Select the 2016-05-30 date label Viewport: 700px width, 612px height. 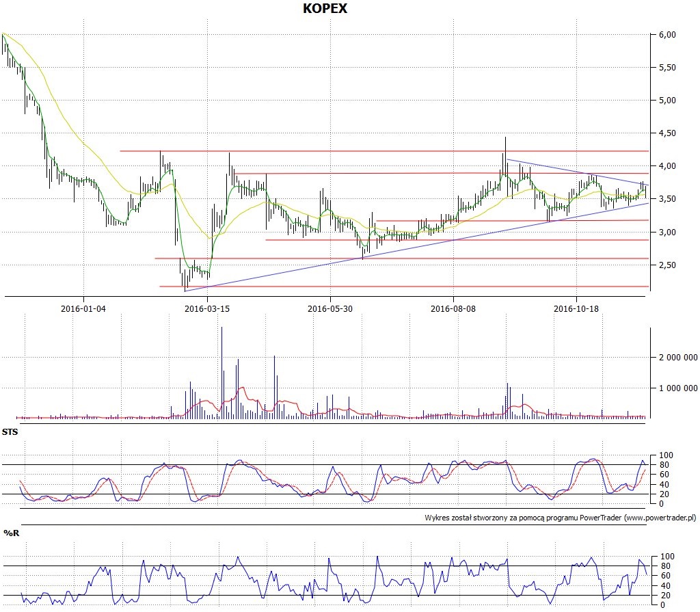click(330, 308)
